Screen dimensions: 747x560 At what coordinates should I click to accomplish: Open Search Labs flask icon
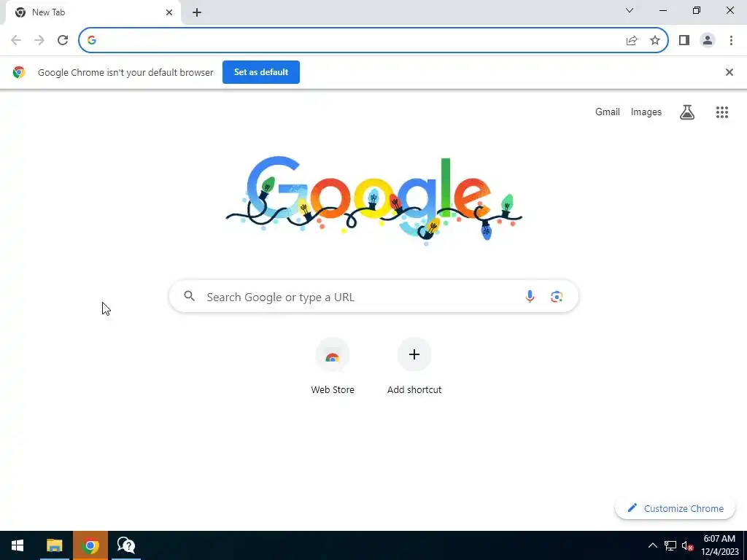(687, 112)
